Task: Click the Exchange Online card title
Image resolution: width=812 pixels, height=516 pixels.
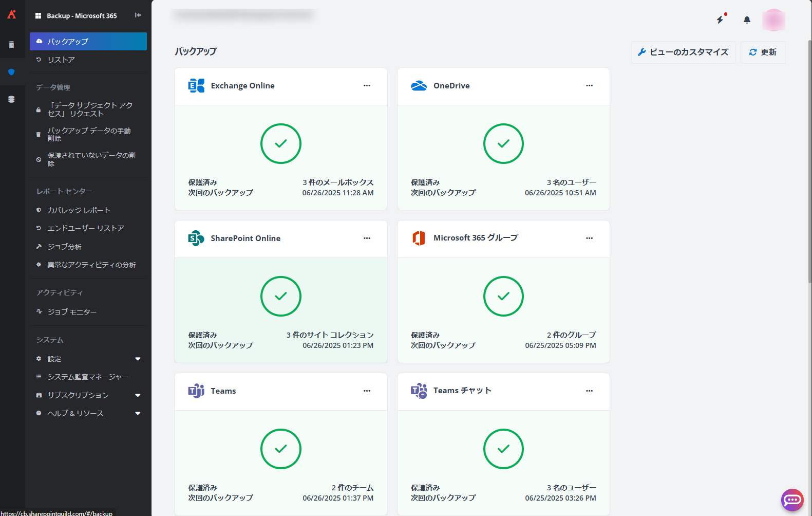Action: (242, 86)
